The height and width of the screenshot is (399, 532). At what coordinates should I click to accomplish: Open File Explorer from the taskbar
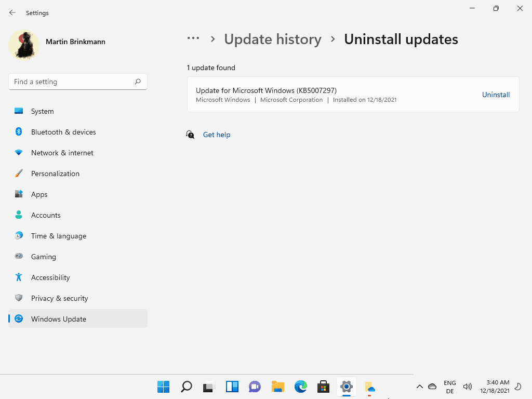277,387
